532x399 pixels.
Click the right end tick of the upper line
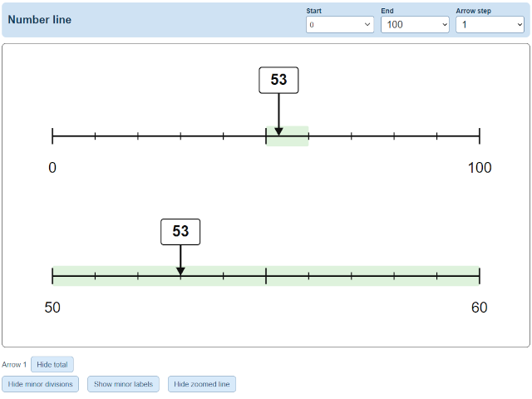tap(480, 136)
